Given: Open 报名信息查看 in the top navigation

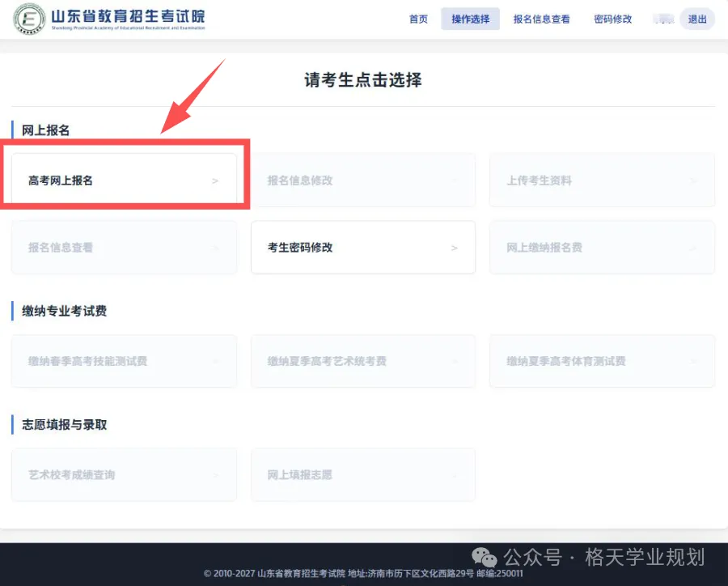Looking at the screenshot, I should 541,19.
